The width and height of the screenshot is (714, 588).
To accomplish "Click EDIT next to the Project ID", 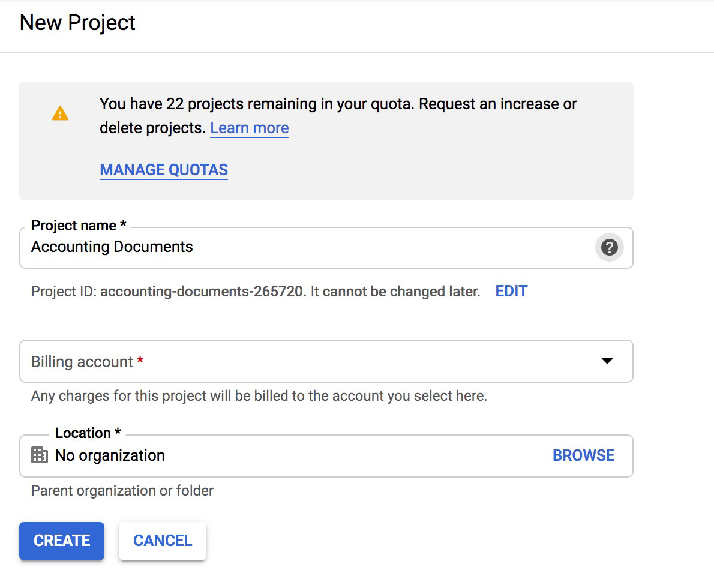I will tap(511, 291).
